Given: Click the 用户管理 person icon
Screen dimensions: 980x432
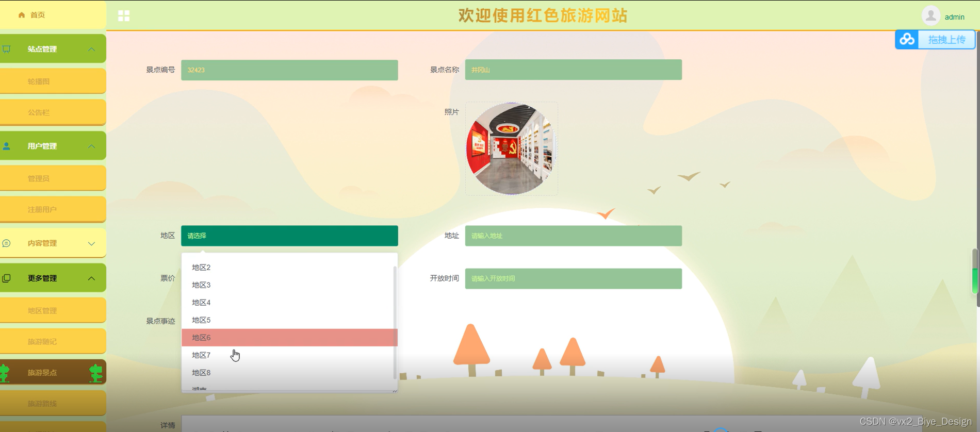Looking at the screenshot, I should [6, 146].
